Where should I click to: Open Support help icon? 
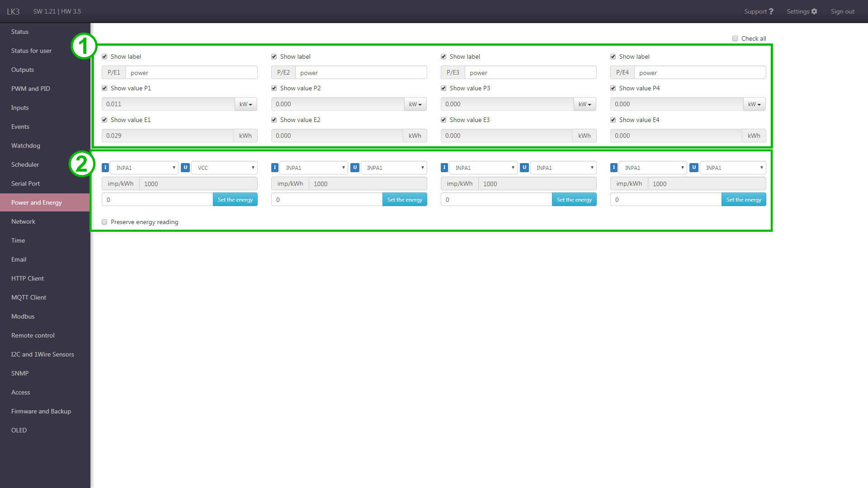click(771, 11)
